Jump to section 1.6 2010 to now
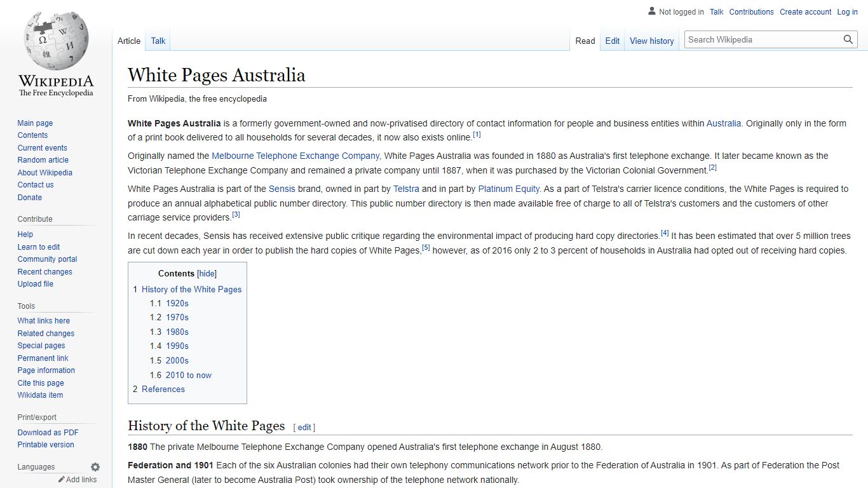The width and height of the screenshot is (868, 488). pyautogui.click(x=189, y=375)
